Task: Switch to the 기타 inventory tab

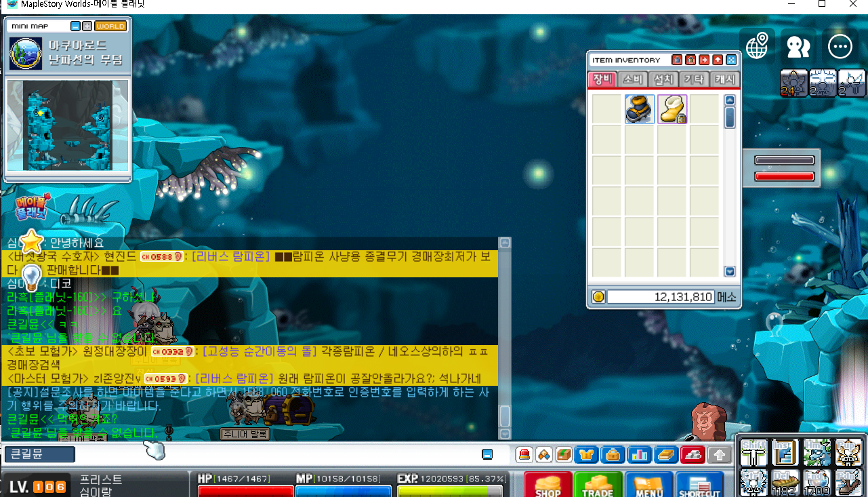Action: (x=694, y=79)
